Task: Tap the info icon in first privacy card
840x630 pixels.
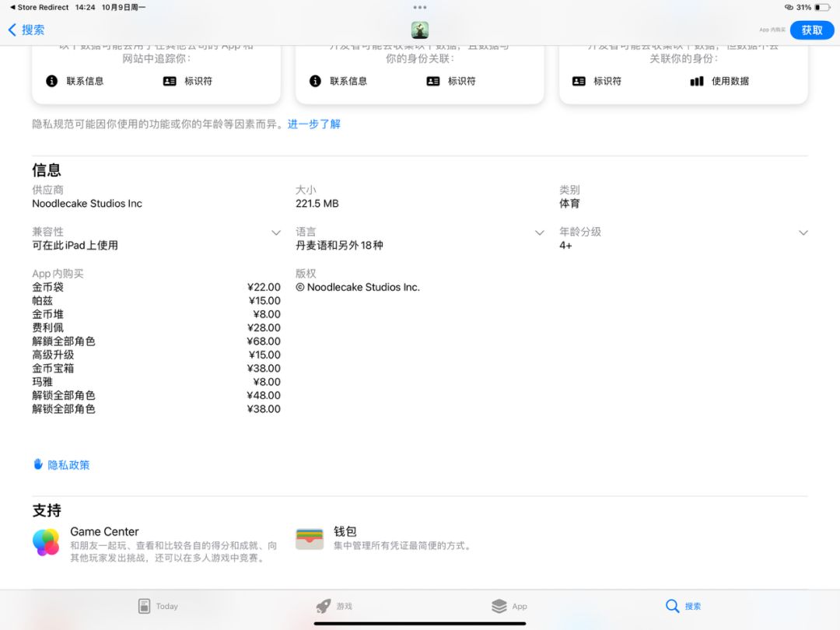Action: [x=52, y=81]
